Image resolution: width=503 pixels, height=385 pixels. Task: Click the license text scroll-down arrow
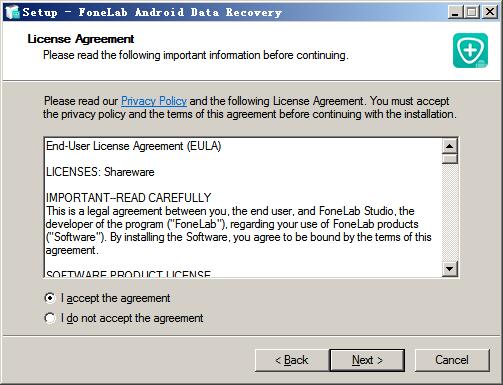(450, 269)
